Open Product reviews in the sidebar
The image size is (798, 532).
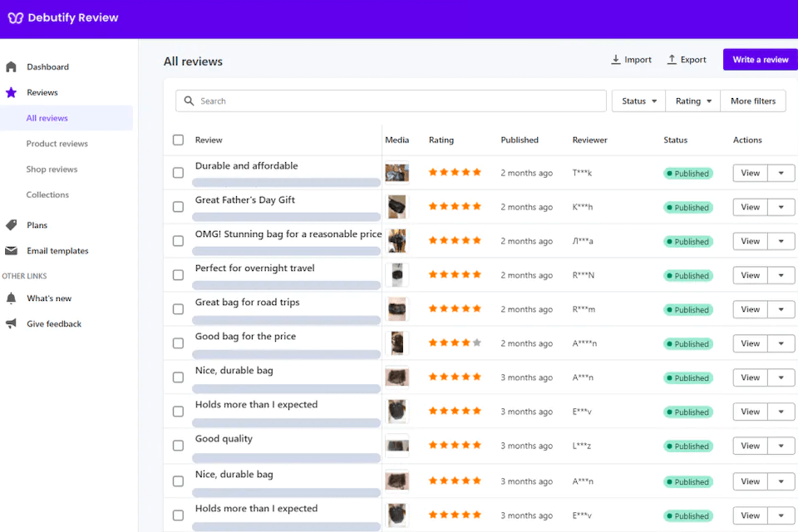click(x=57, y=144)
